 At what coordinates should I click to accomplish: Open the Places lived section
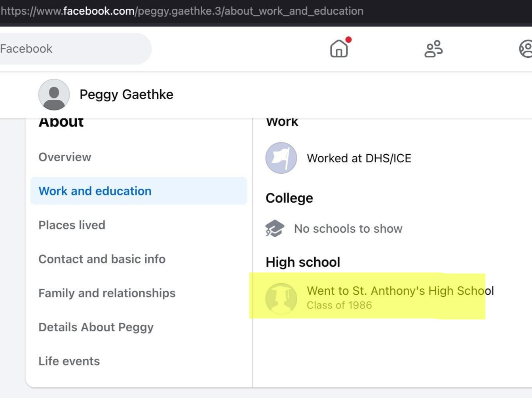pos(72,225)
